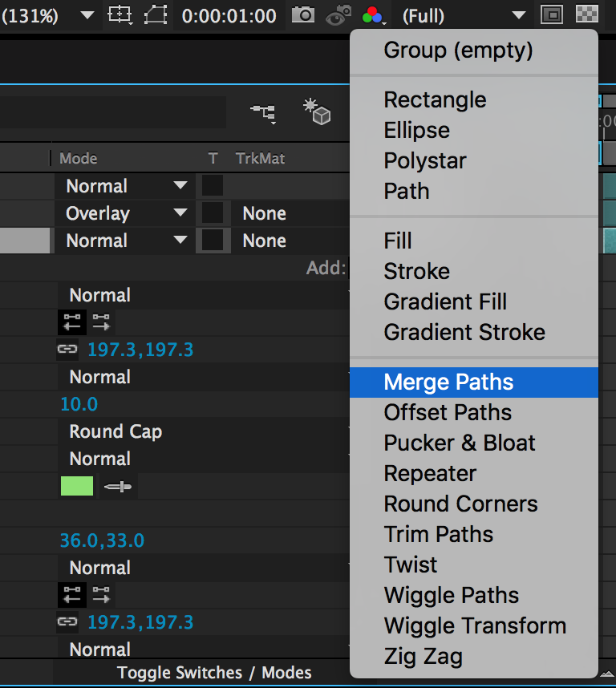Choose Trim Paths in the Add menu
This screenshot has height=688, width=616.
coord(438,534)
